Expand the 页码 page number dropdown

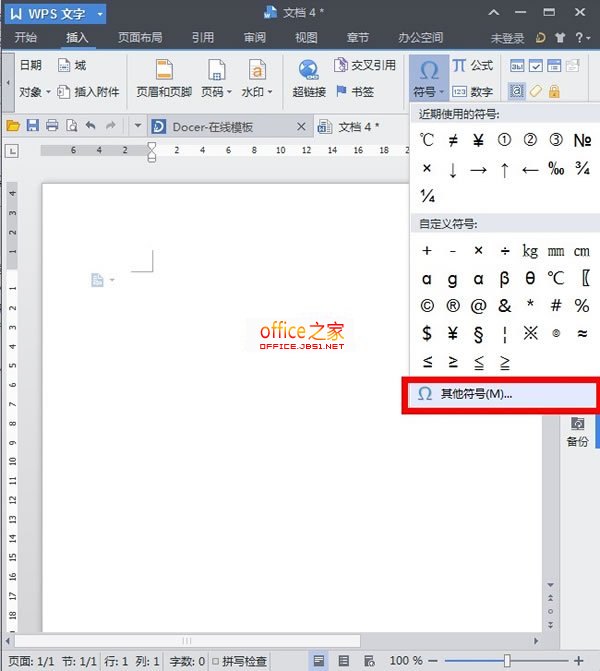tap(214, 92)
